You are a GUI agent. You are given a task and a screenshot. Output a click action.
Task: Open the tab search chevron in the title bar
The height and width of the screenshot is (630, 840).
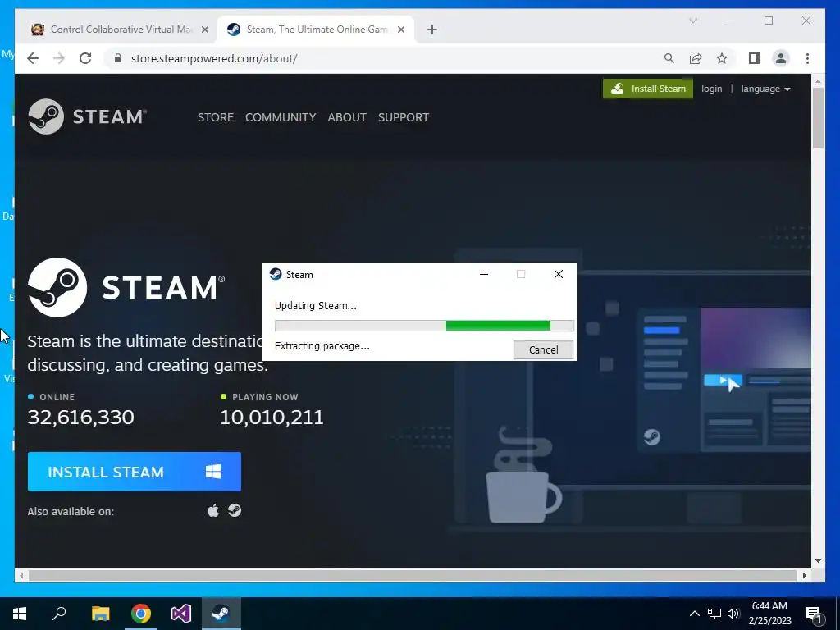(692, 21)
